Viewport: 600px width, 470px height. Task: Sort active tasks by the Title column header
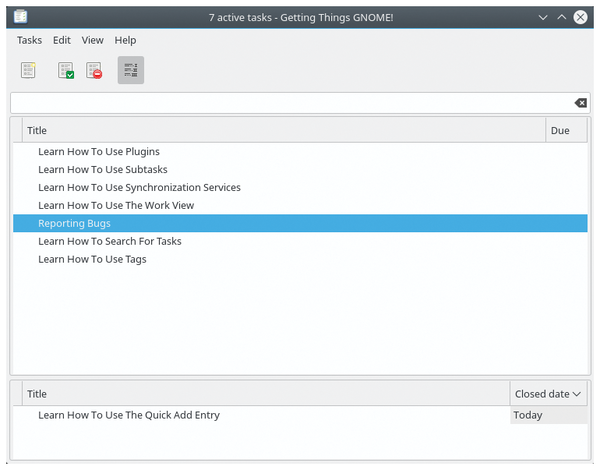tap(284, 131)
